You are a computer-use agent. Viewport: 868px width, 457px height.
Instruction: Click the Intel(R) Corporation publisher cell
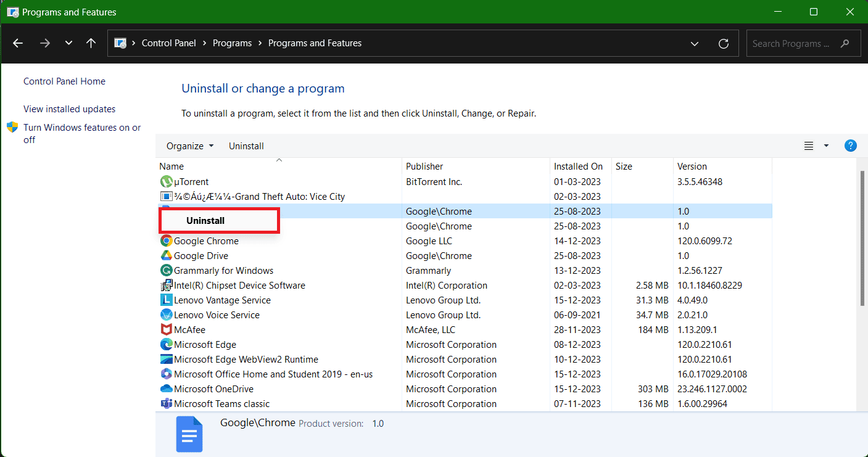click(x=447, y=286)
